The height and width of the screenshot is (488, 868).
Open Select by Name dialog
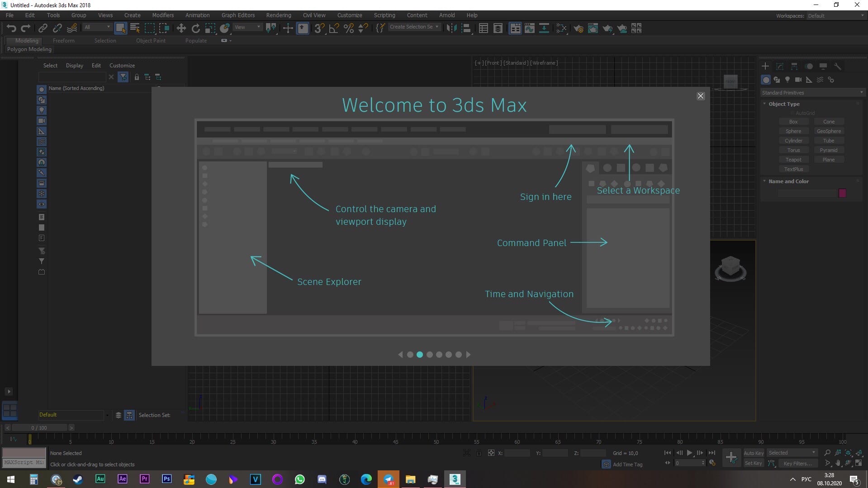pos(135,28)
